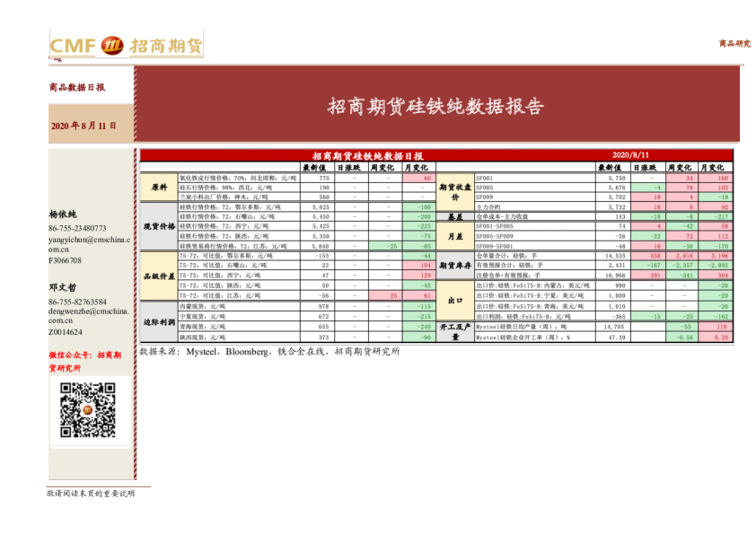This screenshot has height=534, width=756.
Task: Click the CMF 招商期货 logo
Action: click(x=125, y=45)
